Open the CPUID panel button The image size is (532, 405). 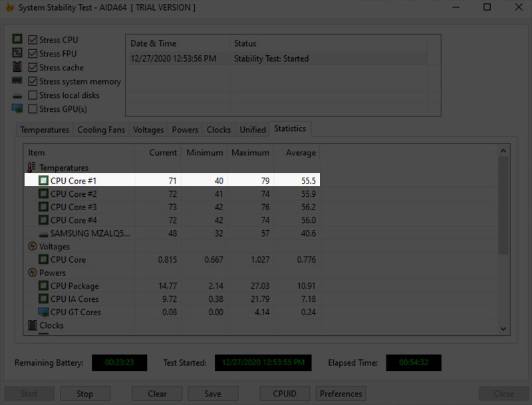click(285, 394)
